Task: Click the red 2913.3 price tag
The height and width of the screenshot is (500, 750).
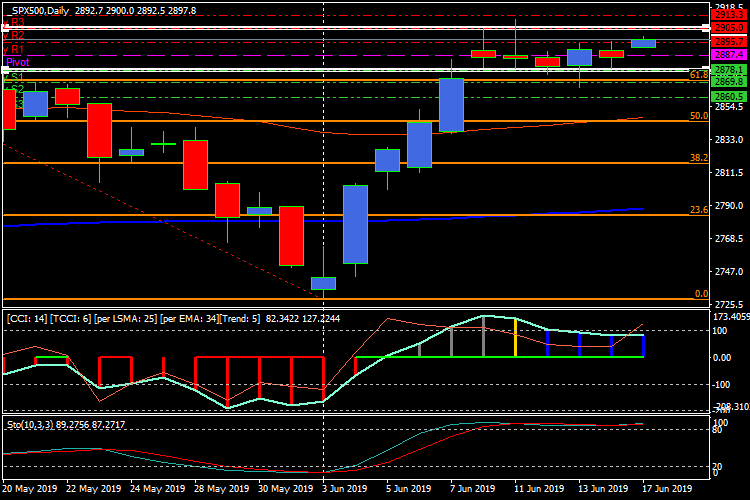Action: (x=729, y=15)
